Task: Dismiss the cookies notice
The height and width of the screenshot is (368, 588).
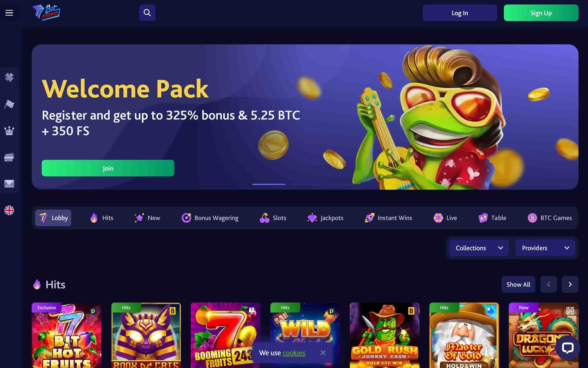Action: coord(323,353)
